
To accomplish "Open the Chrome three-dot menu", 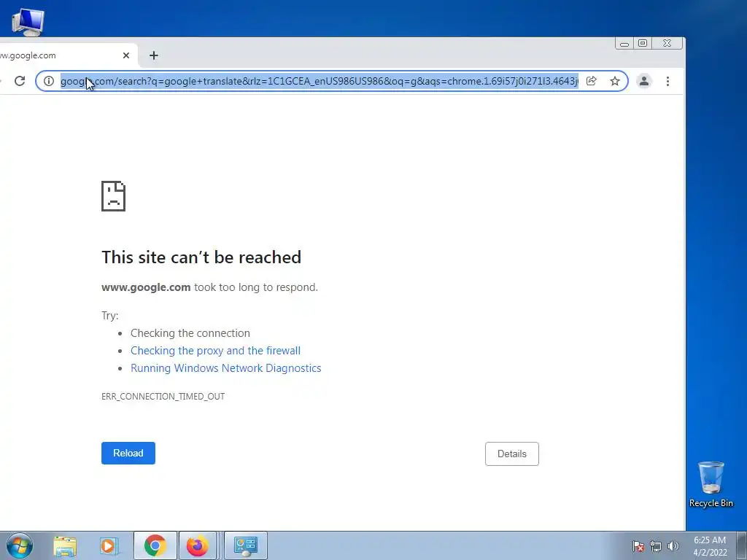I will pos(668,81).
